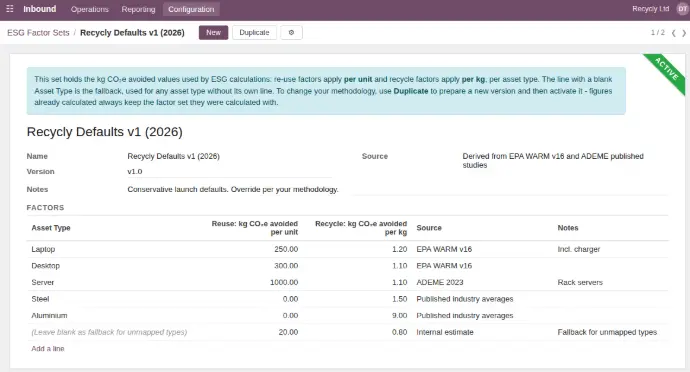Click the large record title heading
Screen dimensions: 690x372
point(105,132)
